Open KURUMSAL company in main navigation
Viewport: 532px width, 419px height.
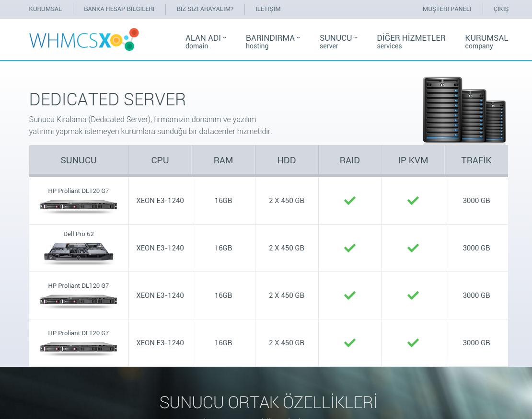point(486,41)
